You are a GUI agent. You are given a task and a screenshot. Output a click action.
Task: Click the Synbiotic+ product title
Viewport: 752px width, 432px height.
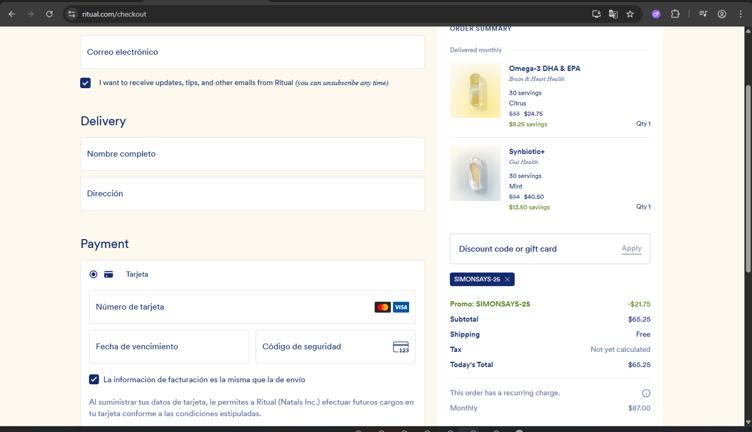tap(527, 152)
